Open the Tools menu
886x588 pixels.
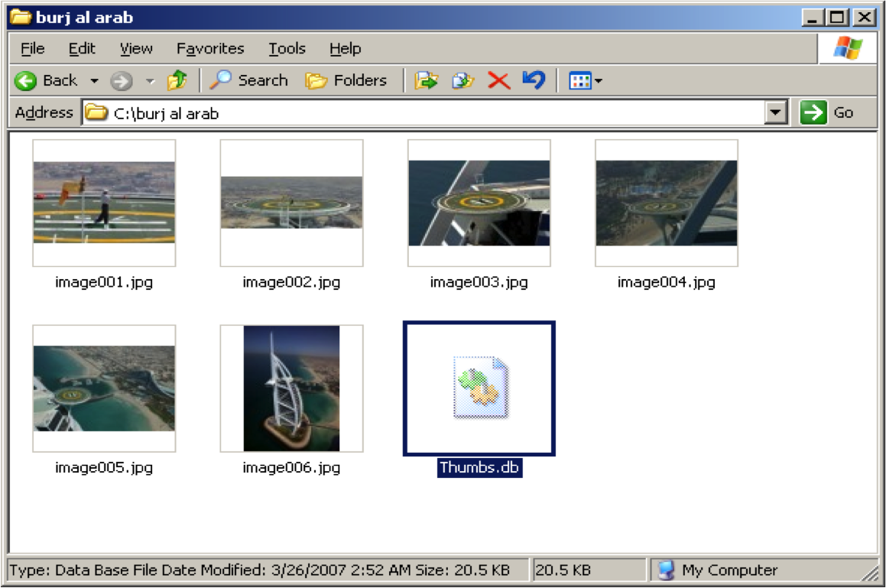tap(287, 49)
